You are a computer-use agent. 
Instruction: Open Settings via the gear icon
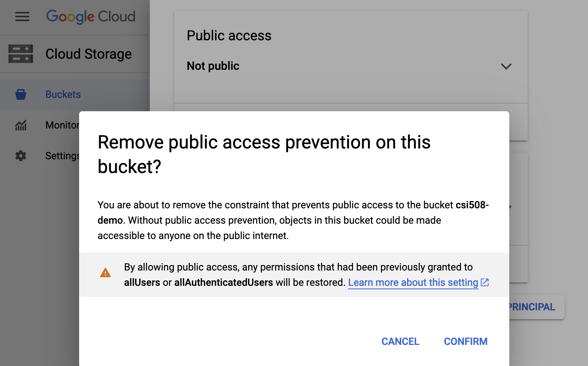(20, 156)
